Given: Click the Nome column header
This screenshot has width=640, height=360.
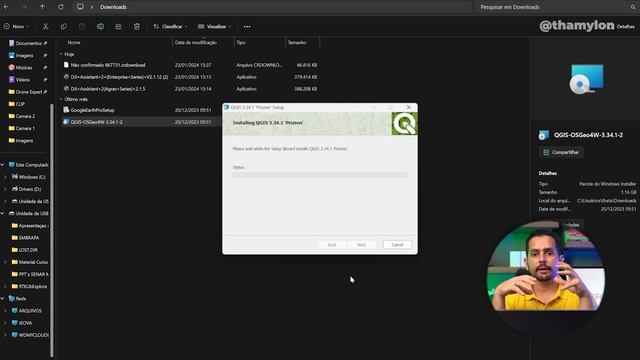Looking at the screenshot, I should pyautogui.click(x=74, y=42).
